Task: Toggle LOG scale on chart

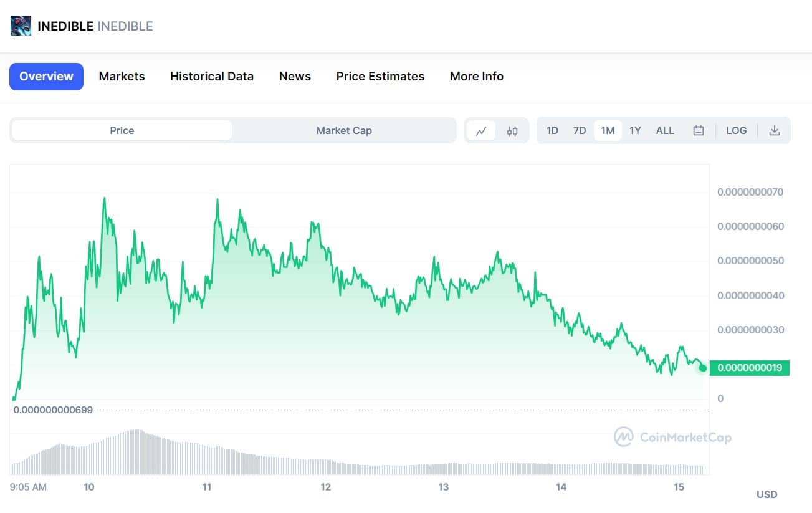Action: click(x=736, y=131)
